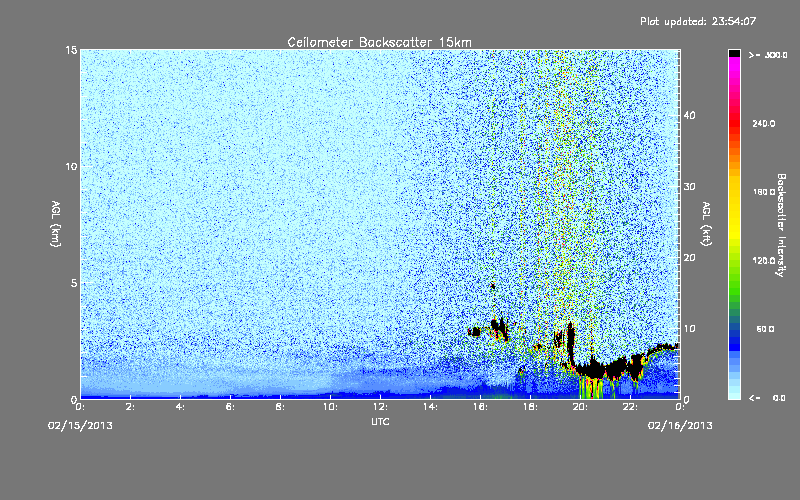Click the 5 km tick on left axis
The width and height of the screenshot is (800, 500).
pos(74,283)
